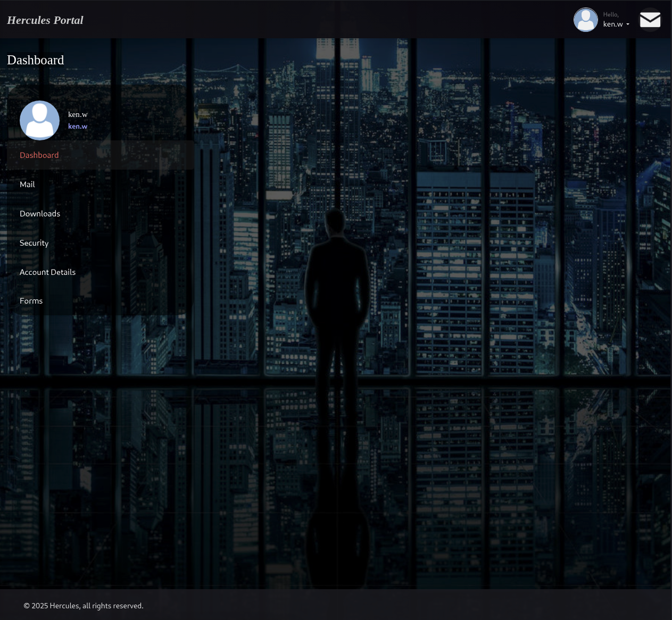
Task: Open the Forms page
Action: click(31, 301)
